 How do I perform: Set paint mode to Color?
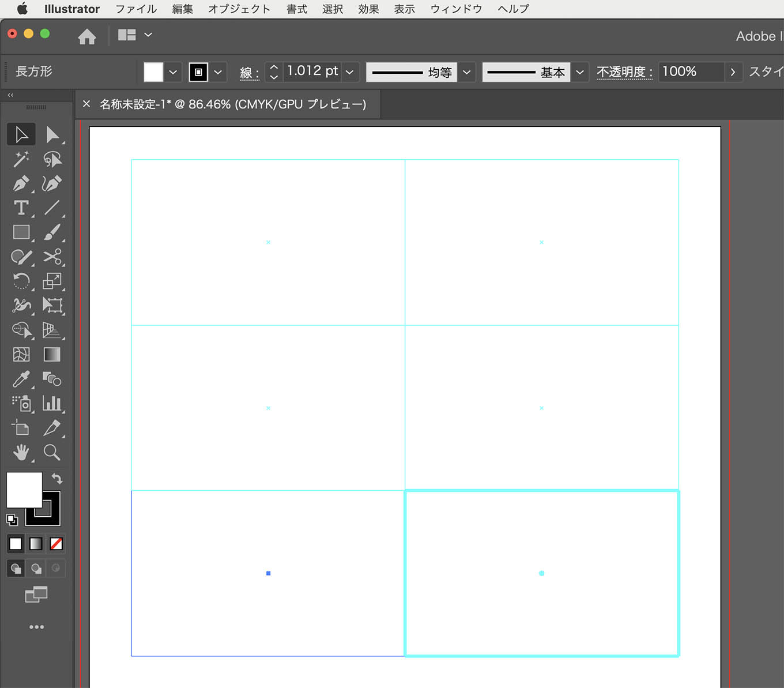tap(16, 543)
